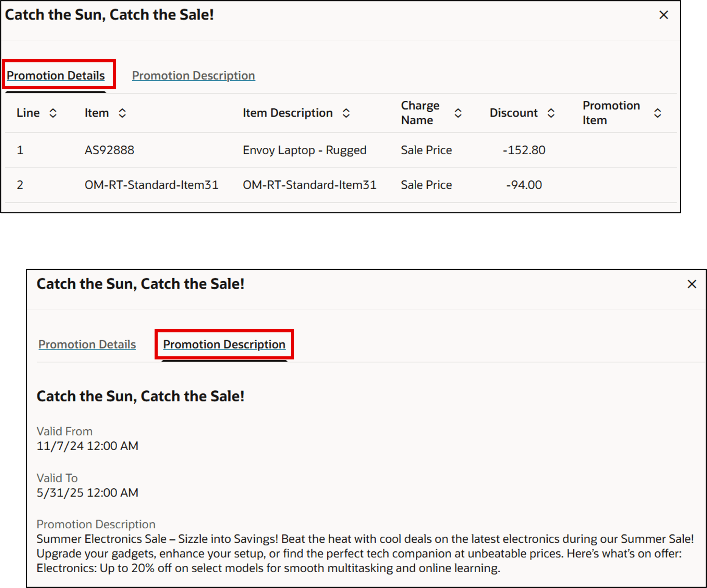The height and width of the screenshot is (588, 707).
Task: Click the Envoy Laptop - Rugged description cell
Action: (x=304, y=150)
